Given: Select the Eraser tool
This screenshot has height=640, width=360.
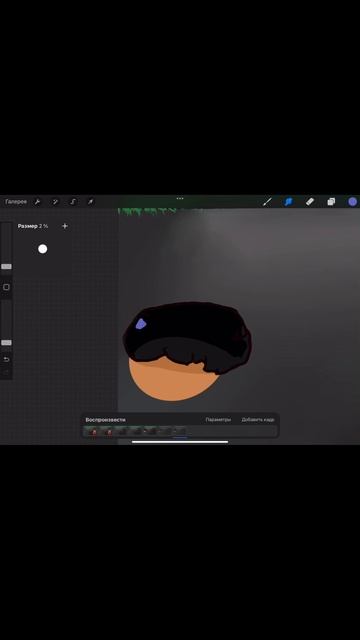Looking at the screenshot, I should point(310,202).
